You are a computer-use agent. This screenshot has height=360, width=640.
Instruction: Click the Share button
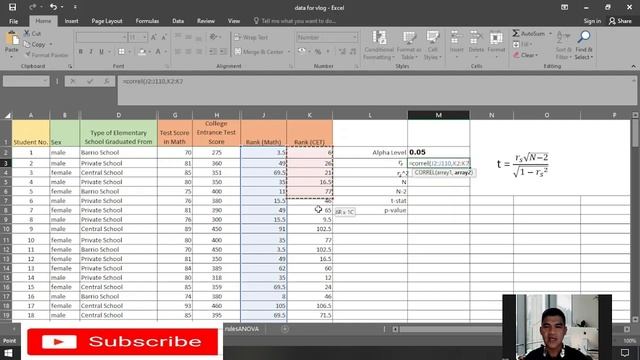click(620, 21)
